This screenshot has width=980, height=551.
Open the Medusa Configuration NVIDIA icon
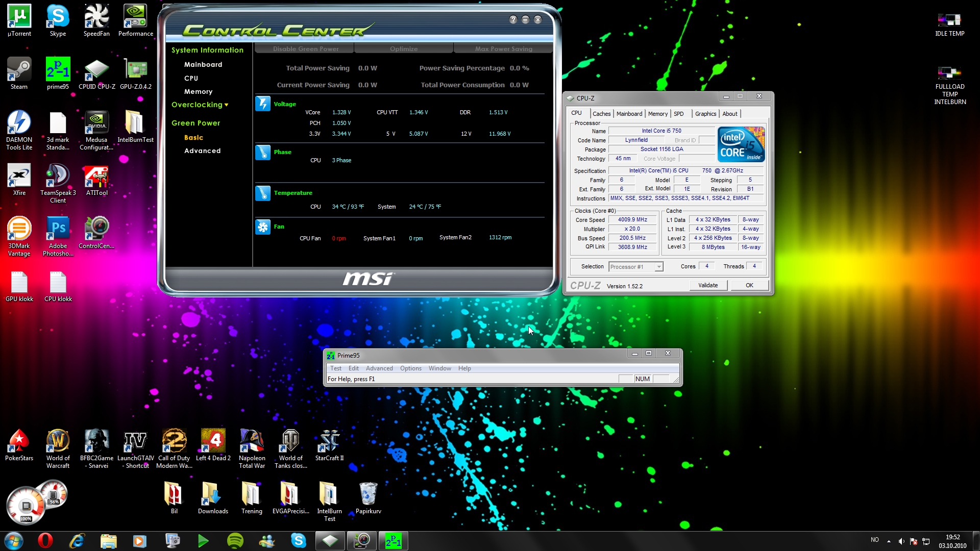point(96,130)
